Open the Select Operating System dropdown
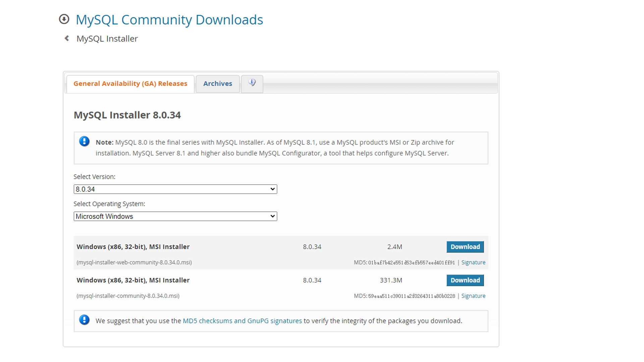644x362 pixels. [x=175, y=216]
